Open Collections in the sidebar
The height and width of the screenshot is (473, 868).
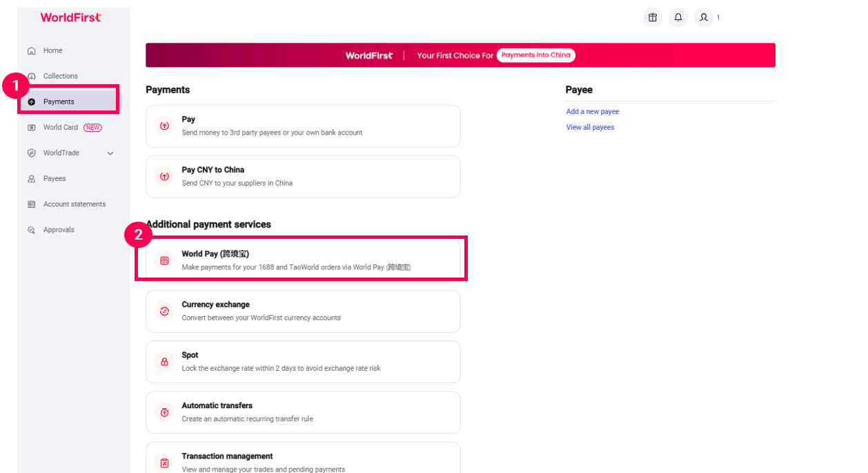tap(61, 76)
